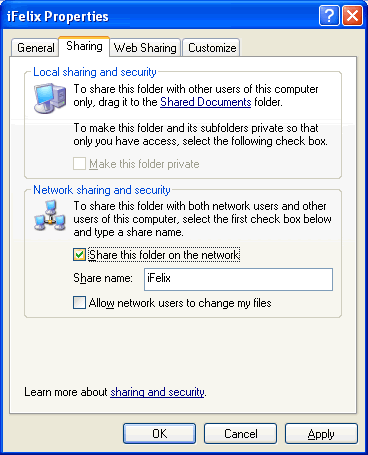368x455 pixels.
Task: Click the Cancel button
Action: point(240,433)
